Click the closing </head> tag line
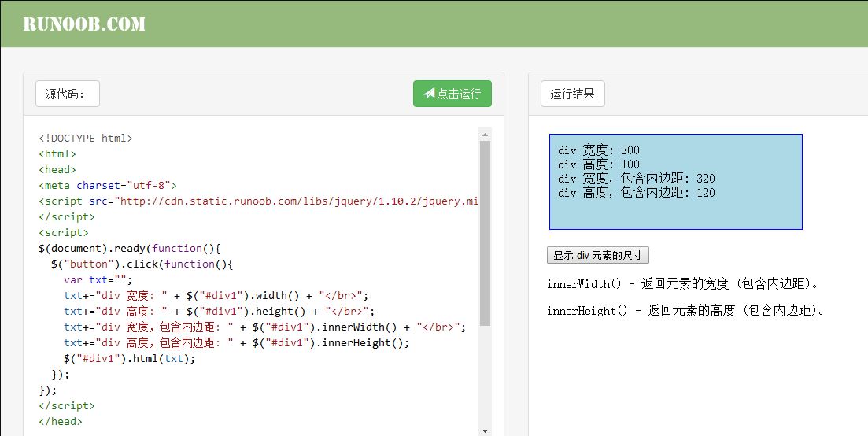The width and height of the screenshot is (868, 436). click(61, 422)
